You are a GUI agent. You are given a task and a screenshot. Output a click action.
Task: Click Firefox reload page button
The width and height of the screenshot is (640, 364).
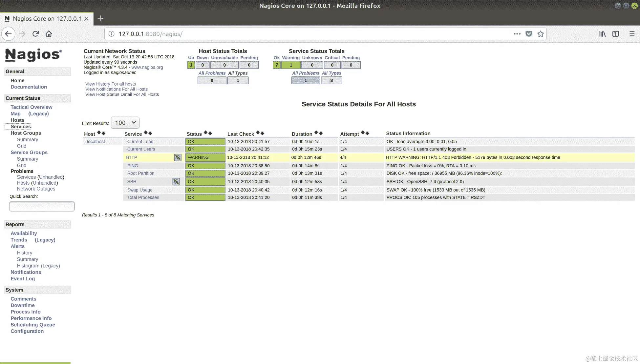35,34
